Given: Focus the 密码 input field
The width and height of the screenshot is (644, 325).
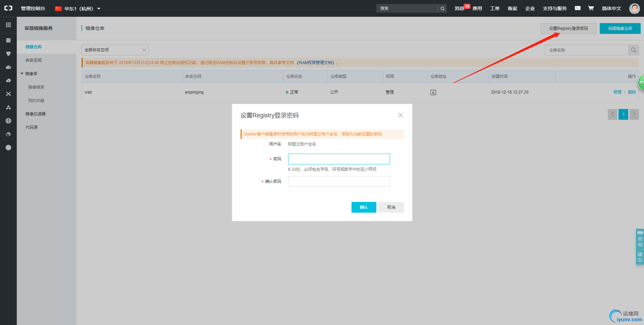Looking at the screenshot, I should (x=339, y=159).
